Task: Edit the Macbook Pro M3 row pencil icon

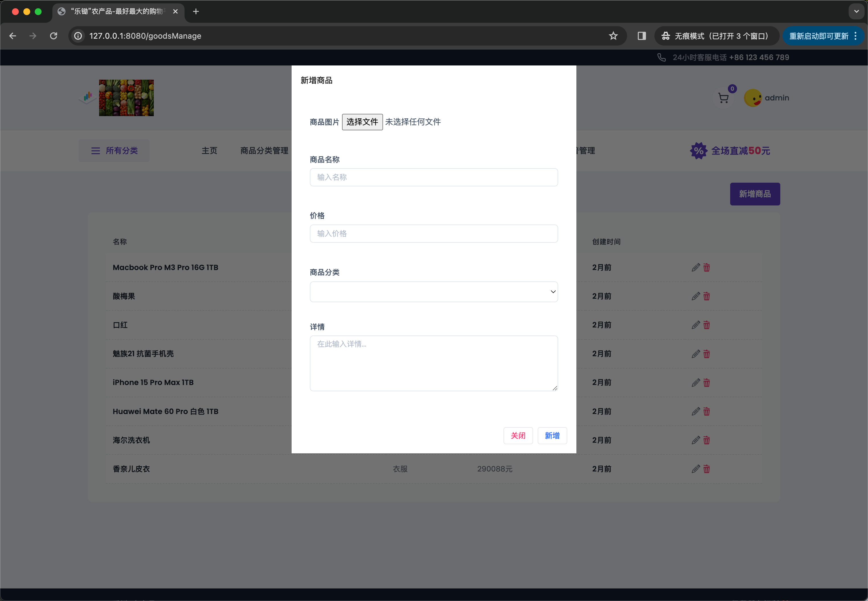Action: pos(695,267)
